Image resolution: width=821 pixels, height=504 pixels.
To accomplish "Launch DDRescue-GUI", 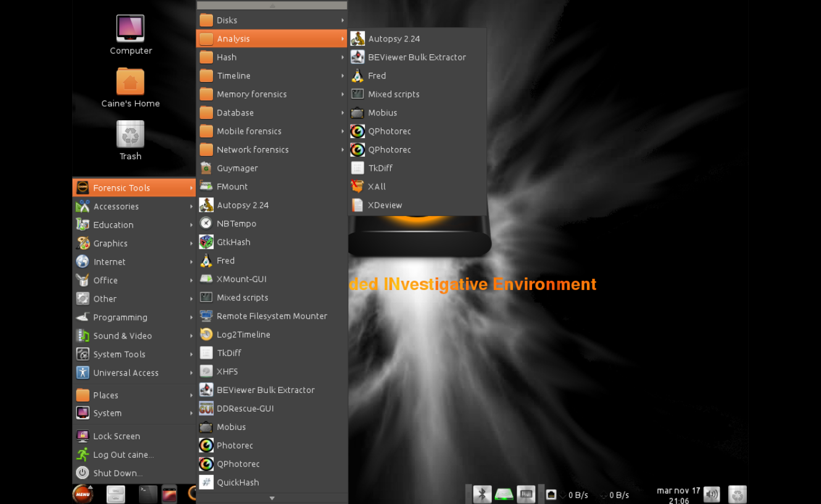I will tap(272, 408).
